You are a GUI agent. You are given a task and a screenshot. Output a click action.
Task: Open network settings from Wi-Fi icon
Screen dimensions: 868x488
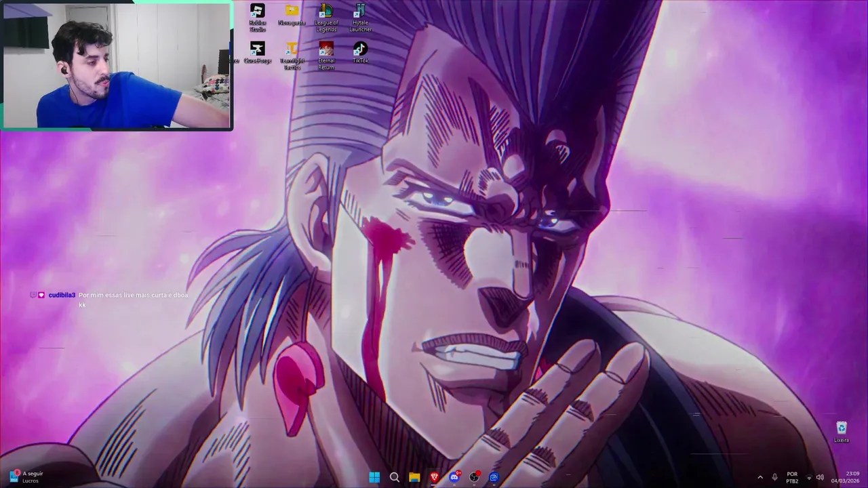coord(809,477)
